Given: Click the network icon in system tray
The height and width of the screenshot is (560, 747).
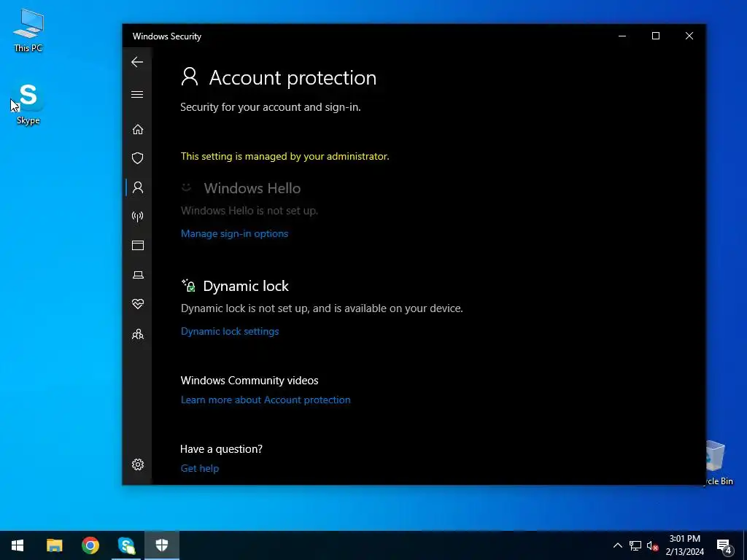Looking at the screenshot, I should coord(635,545).
